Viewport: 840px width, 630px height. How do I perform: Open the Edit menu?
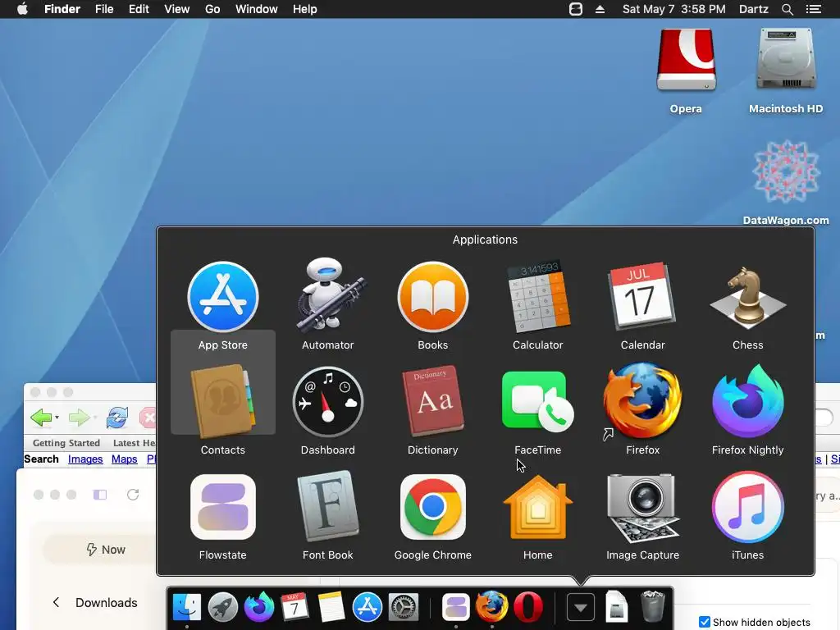(139, 9)
